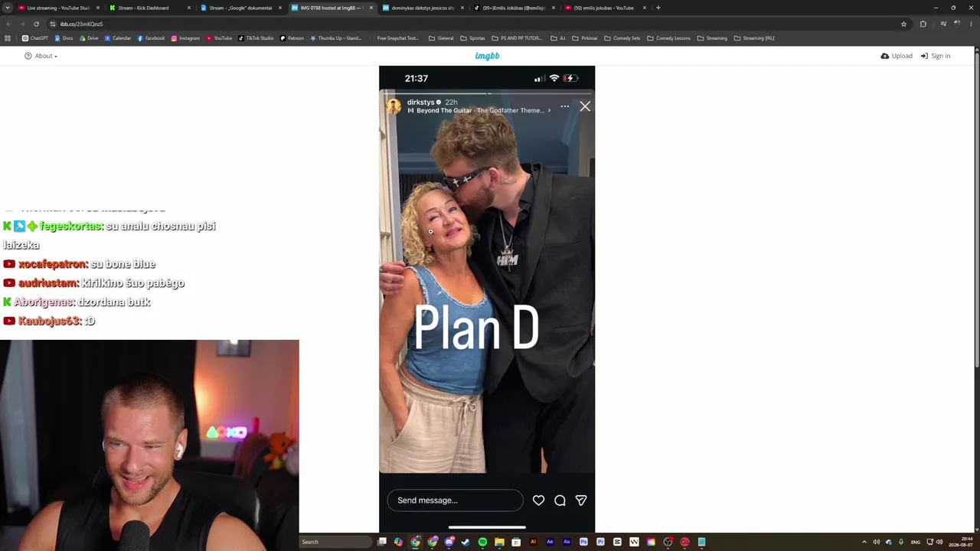980x551 pixels.
Task: Click the Upload button on imgbb
Action: [x=897, y=56]
